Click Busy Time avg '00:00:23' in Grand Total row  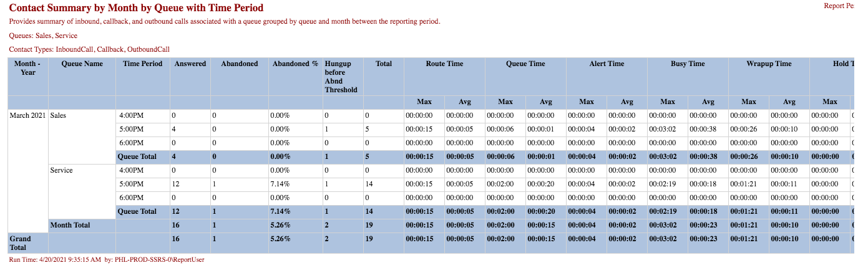coord(705,239)
